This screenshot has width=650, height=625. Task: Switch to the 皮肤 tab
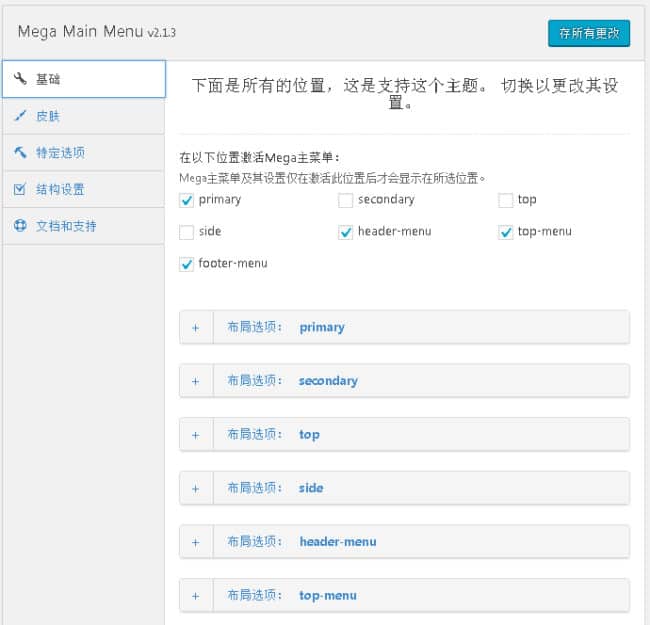pyautogui.click(x=84, y=116)
